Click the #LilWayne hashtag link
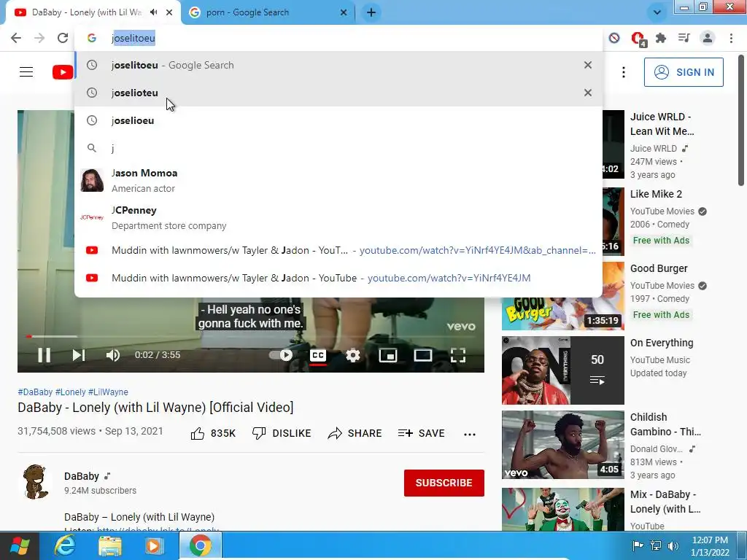747x560 pixels. [108, 392]
